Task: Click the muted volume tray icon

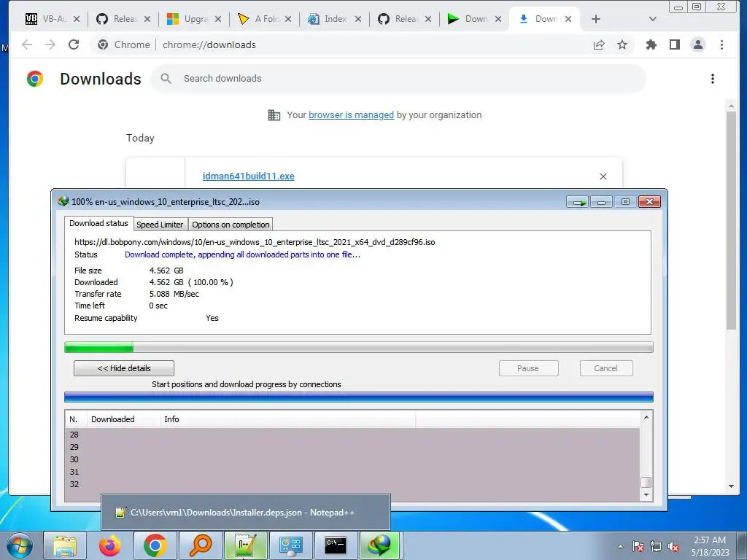Action: pos(673,546)
